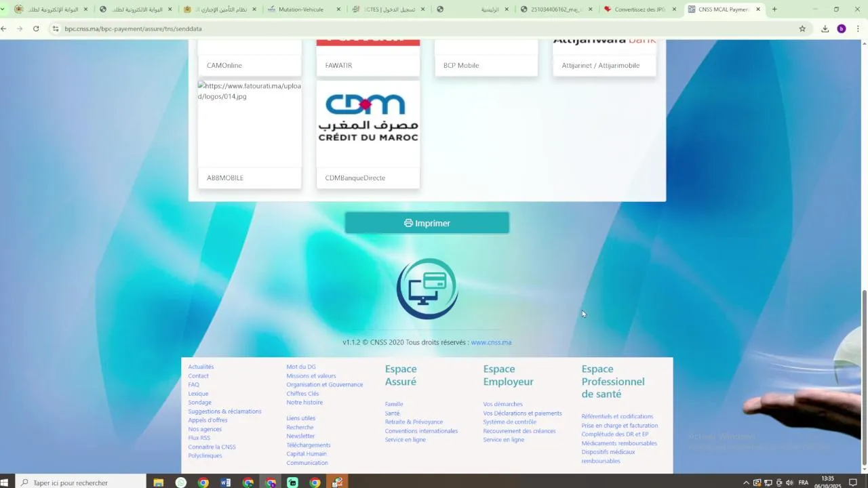
Task: Open the Retraite & Prévoyance link
Action: [x=414, y=422]
